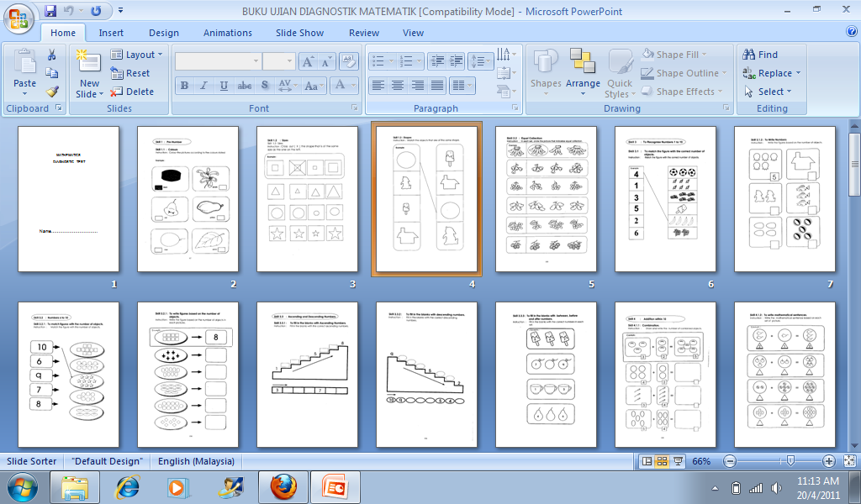Open the Slide Show tab

click(x=300, y=33)
